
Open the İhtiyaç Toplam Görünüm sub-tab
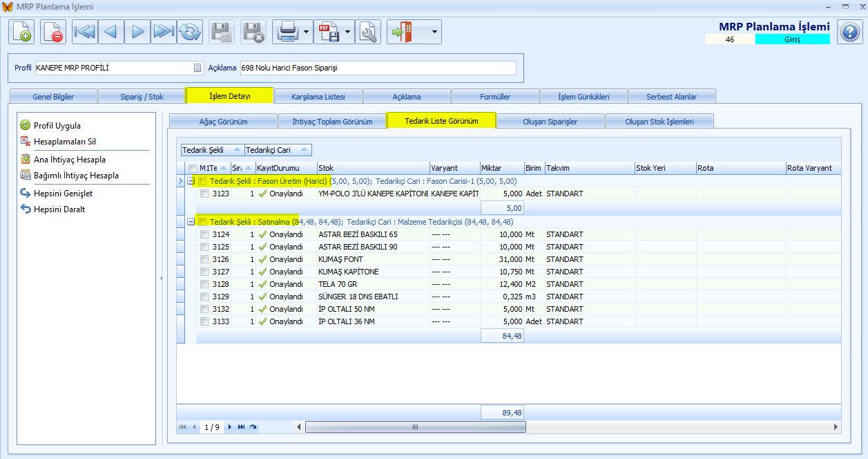click(x=332, y=121)
